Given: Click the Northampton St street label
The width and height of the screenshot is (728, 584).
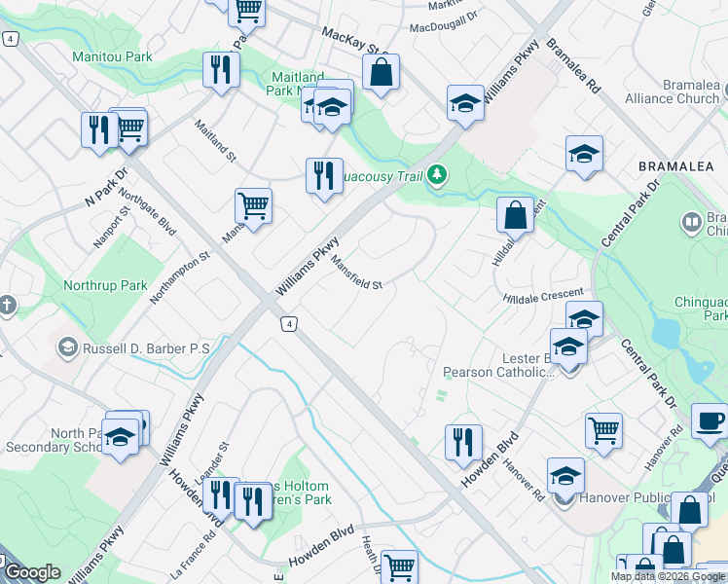Looking at the screenshot, I should 180,278.
